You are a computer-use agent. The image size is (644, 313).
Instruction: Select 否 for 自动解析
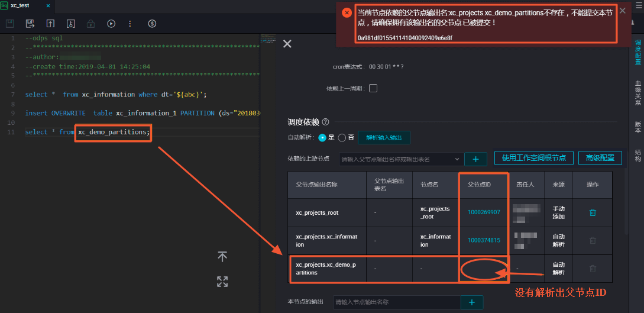coord(342,138)
